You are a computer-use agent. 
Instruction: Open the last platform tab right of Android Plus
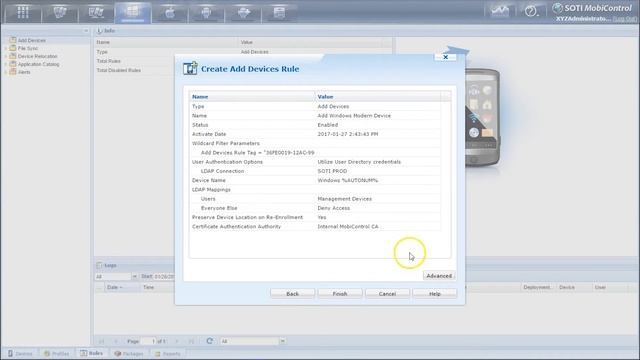click(279, 13)
